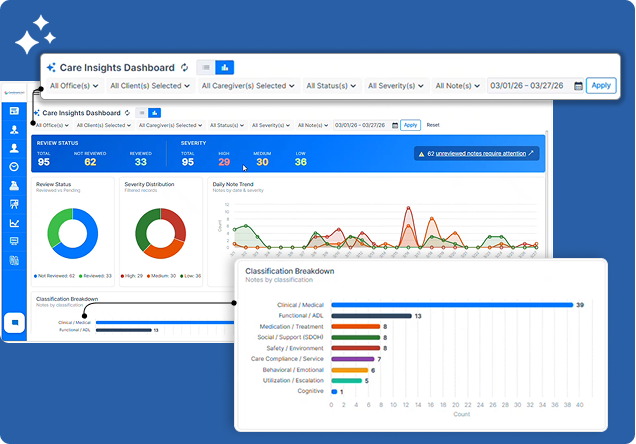Image resolution: width=636 pixels, height=444 pixels.
Task: Open the calendar icon in the enlarged date field
Action: [x=578, y=86]
